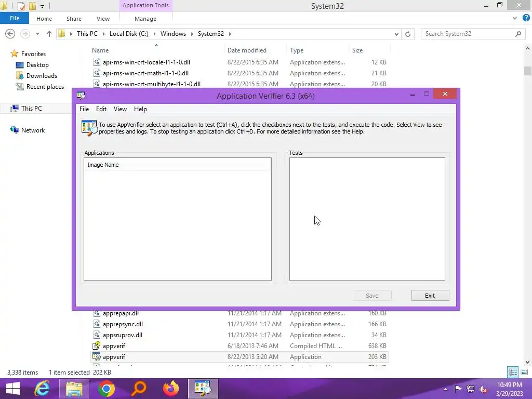
Task: Open the blue File tab in Explorer
Action: pos(15,18)
